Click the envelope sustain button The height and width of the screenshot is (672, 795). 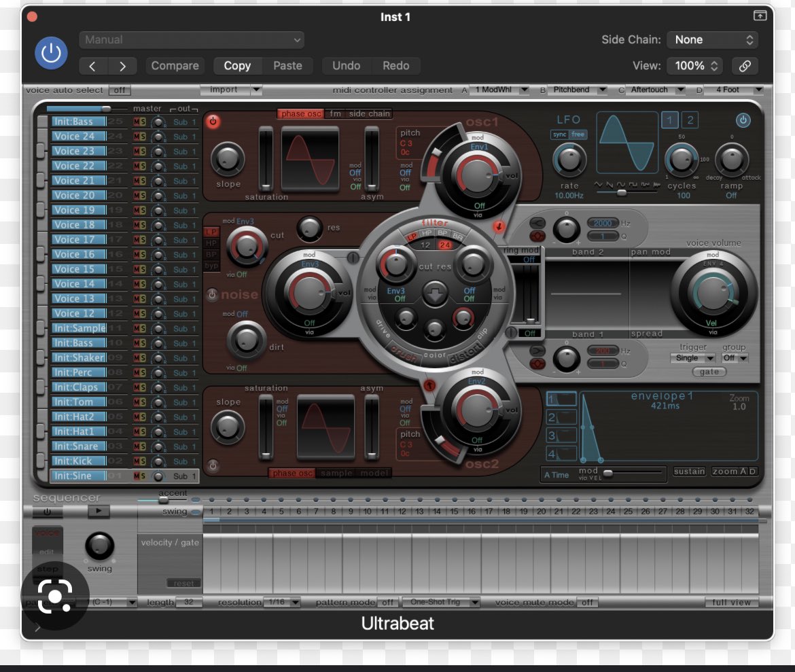coord(689,471)
